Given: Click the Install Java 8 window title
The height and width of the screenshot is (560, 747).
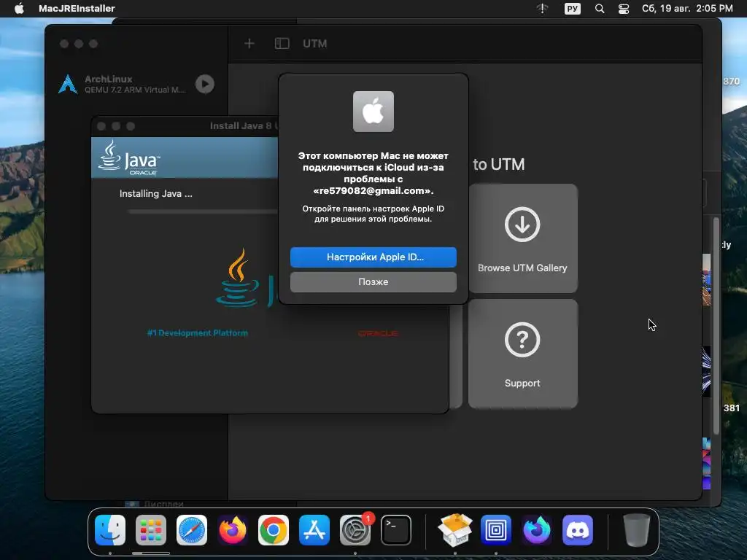Looking at the screenshot, I should point(244,125).
